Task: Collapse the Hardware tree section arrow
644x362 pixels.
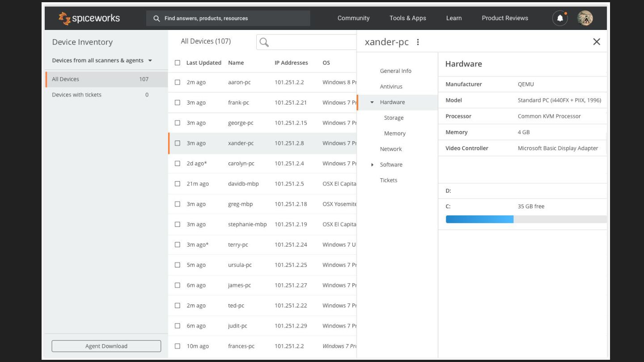Action: tap(372, 102)
